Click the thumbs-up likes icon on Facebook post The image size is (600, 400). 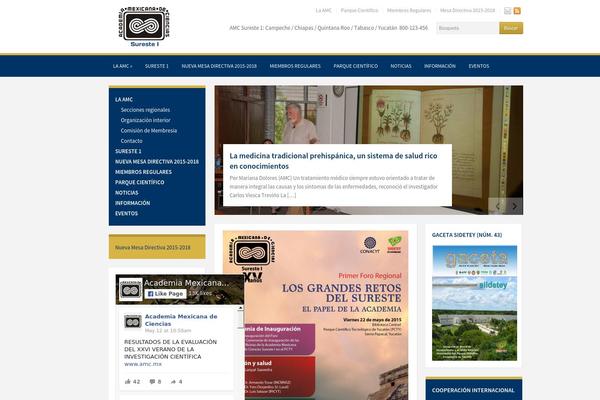pos(128,381)
